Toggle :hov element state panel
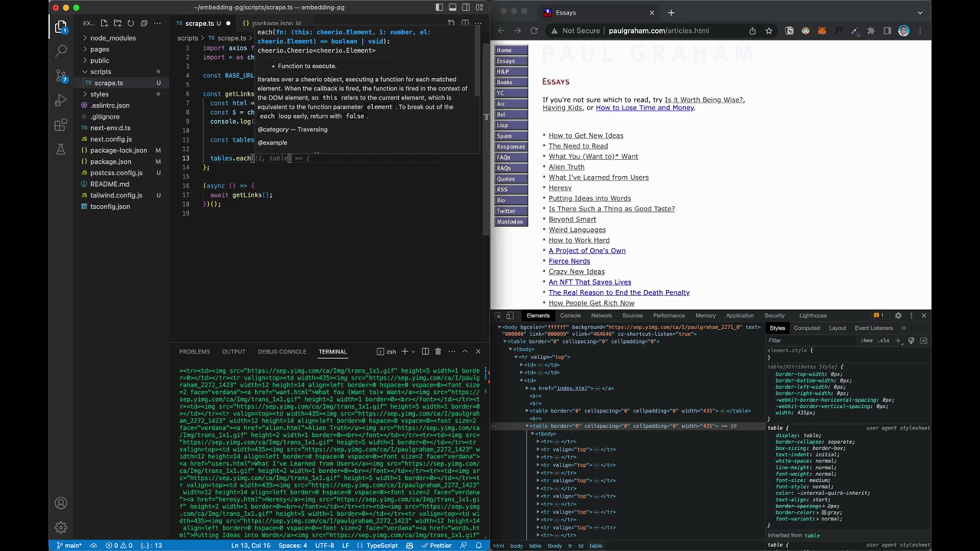Image resolution: width=980 pixels, height=551 pixels. [867, 341]
